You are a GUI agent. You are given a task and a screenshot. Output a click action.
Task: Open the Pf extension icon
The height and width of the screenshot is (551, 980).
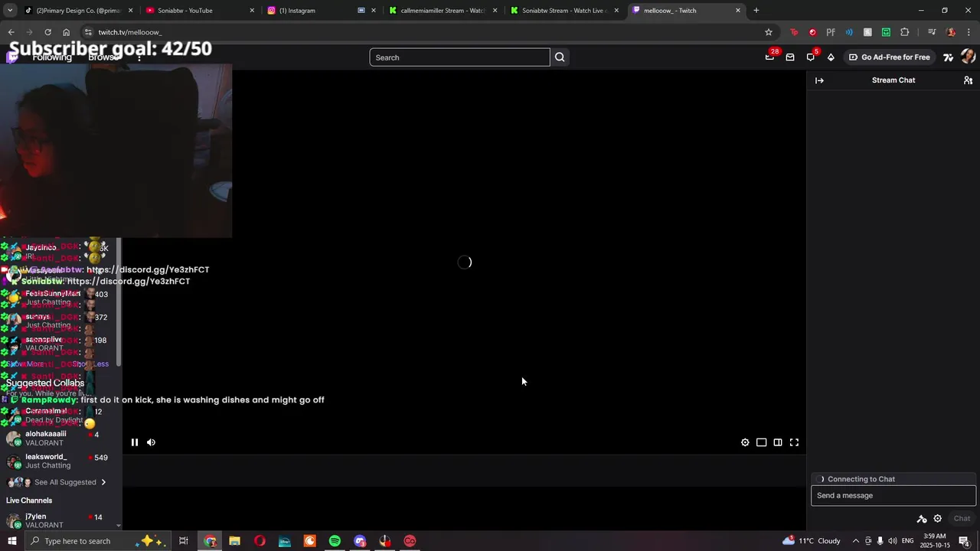pyautogui.click(x=831, y=32)
